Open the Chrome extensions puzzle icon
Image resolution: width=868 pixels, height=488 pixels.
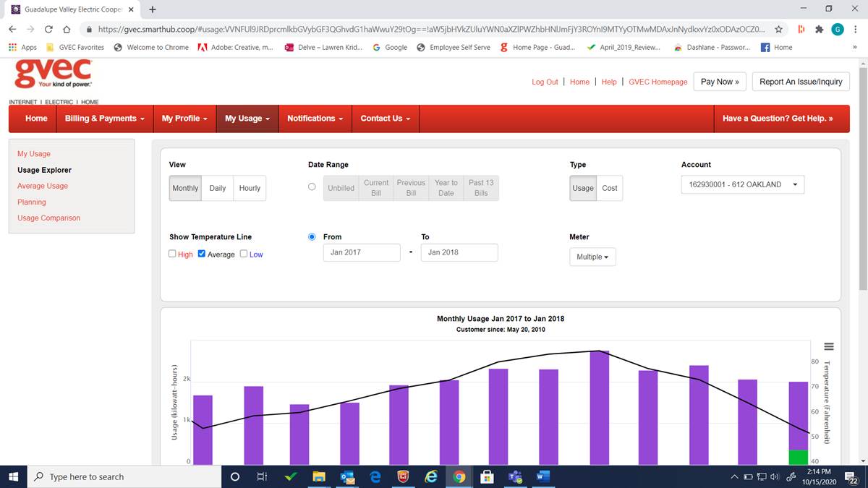820,30
